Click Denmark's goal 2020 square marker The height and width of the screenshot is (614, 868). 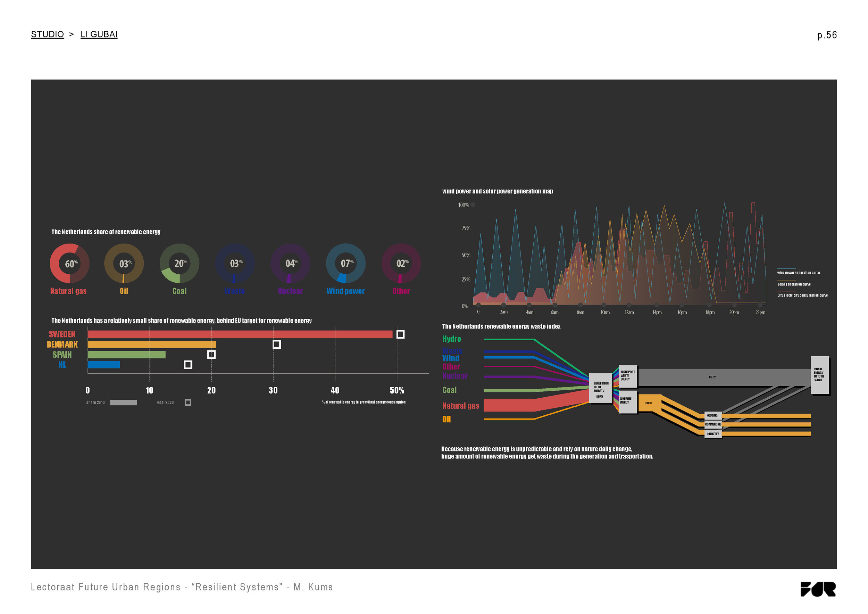point(277,345)
